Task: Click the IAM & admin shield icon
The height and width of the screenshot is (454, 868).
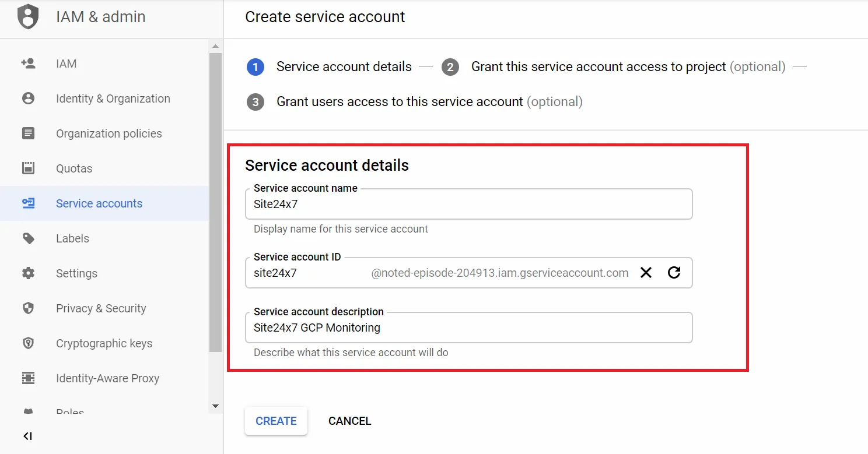Action: (x=28, y=16)
